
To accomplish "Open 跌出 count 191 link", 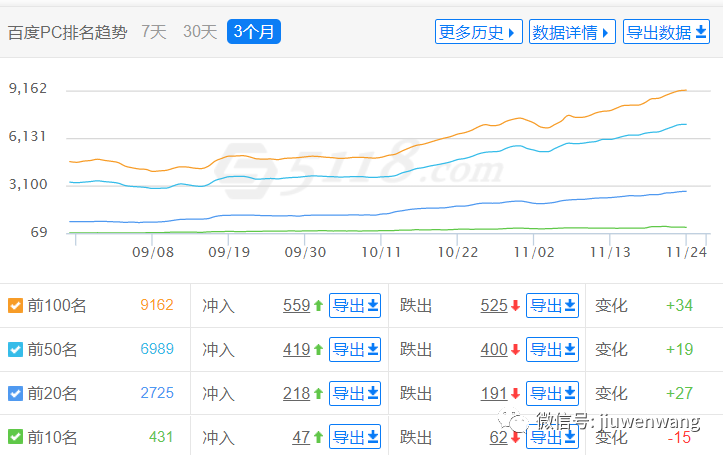I will pos(494,393).
